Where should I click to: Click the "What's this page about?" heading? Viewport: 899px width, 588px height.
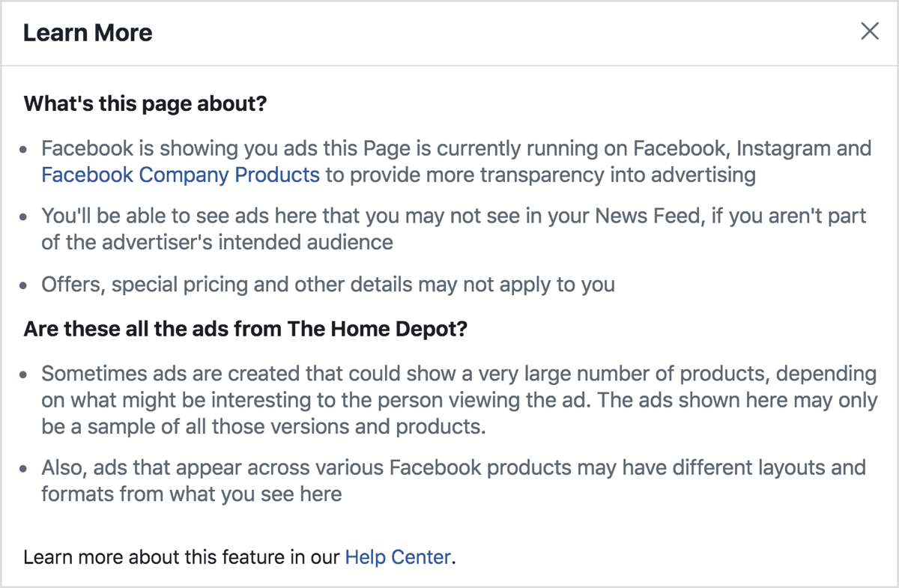click(x=145, y=103)
